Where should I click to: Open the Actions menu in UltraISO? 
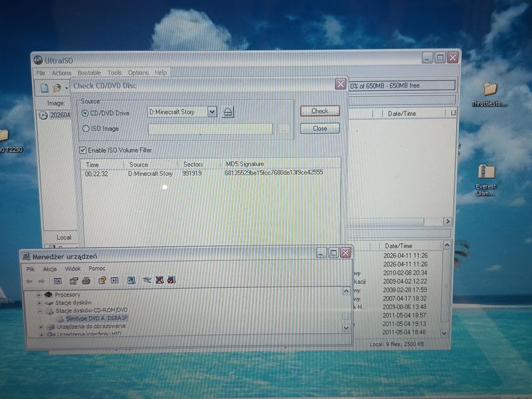62,73
